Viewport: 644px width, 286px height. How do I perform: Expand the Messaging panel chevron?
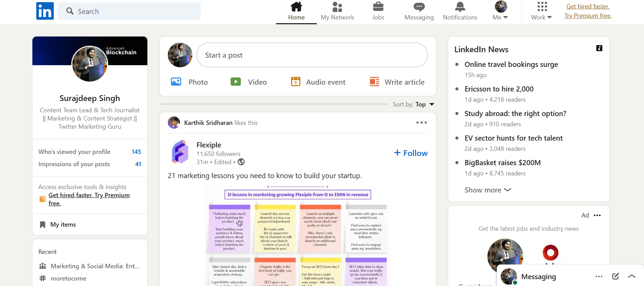tap(631, 276)
